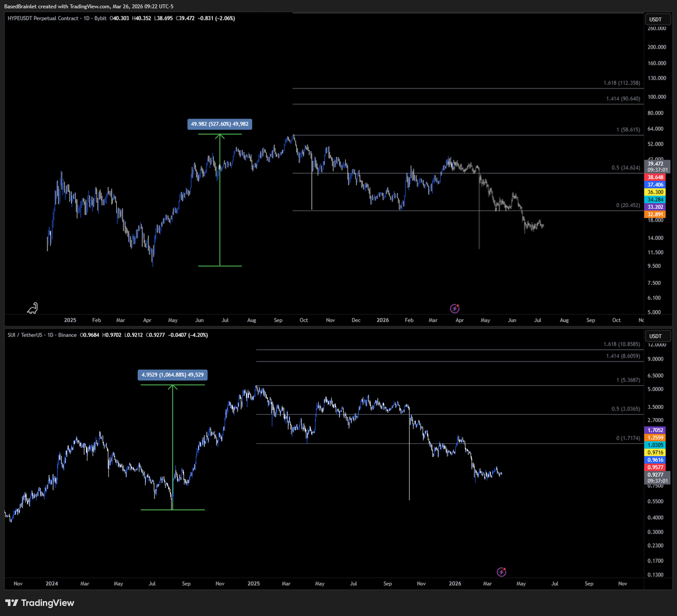
Task: Click the 0.5 (34.624) Fibonacci level label
Action: [x=625, y=168]
